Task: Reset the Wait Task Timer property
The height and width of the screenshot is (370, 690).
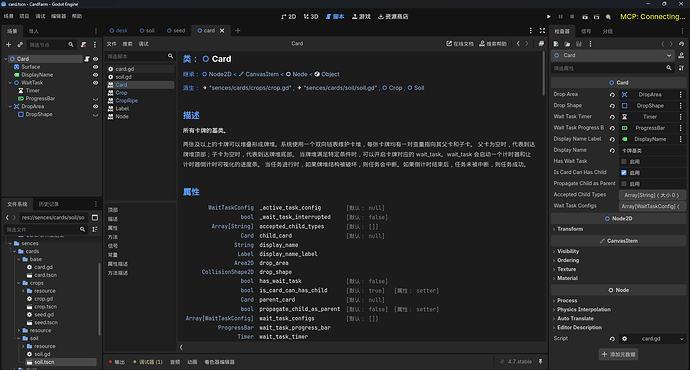Action: [x=612, y=117]
